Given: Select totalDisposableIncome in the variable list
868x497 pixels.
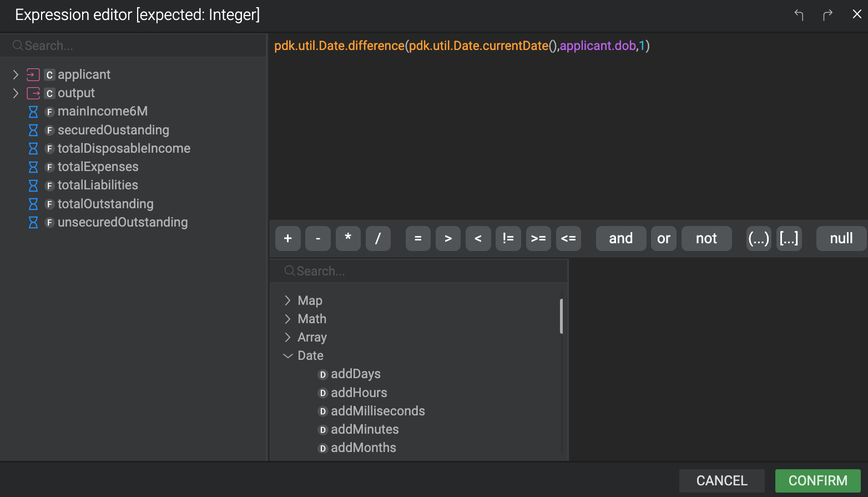Looking at the screenshot, I should (124, 148).
